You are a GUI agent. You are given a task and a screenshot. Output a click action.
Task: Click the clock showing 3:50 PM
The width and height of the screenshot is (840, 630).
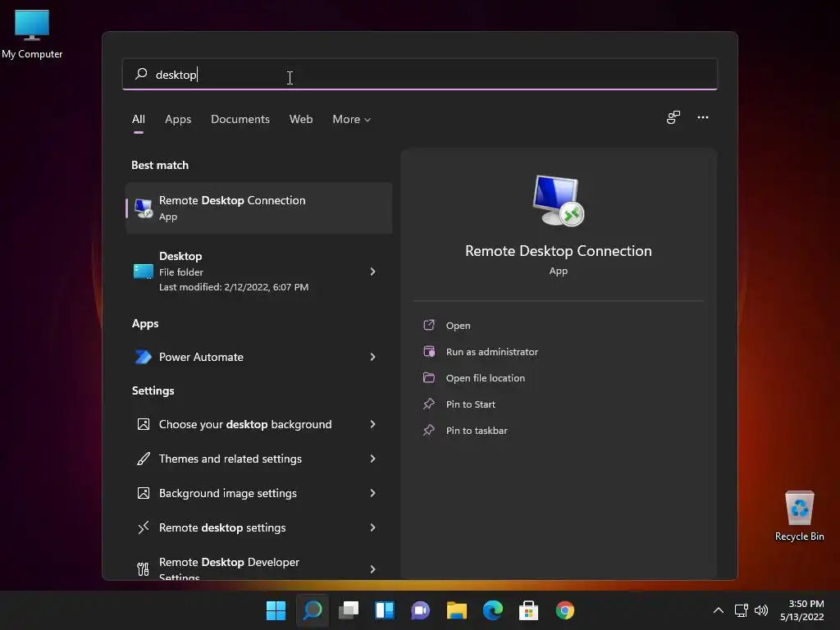coord(802,610)
